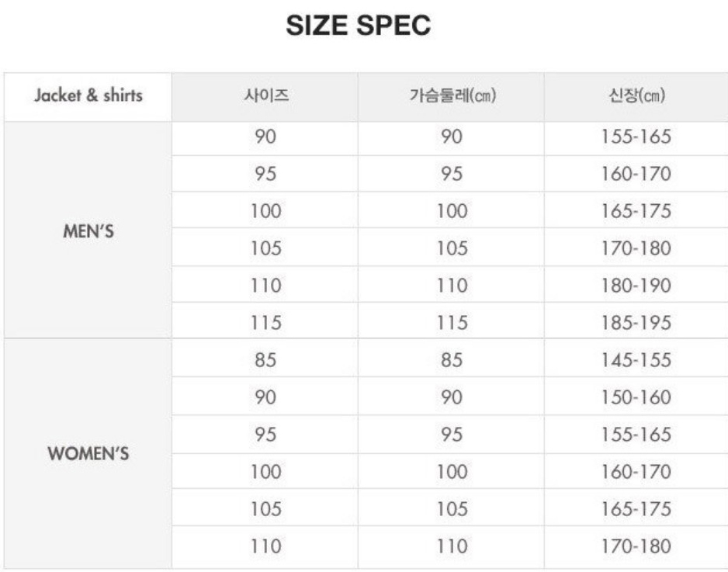Click height range 150-160

coord(636,397)
